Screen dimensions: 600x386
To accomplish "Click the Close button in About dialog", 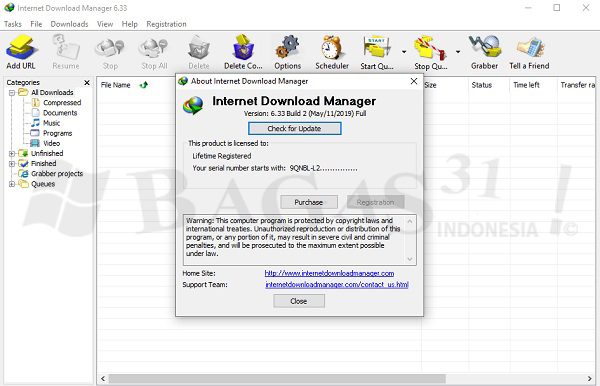I will [299, 301].
